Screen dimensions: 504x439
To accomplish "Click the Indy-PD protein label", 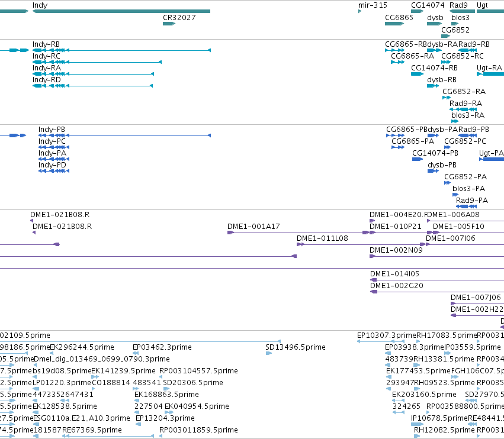I will (x=52, y=166).
